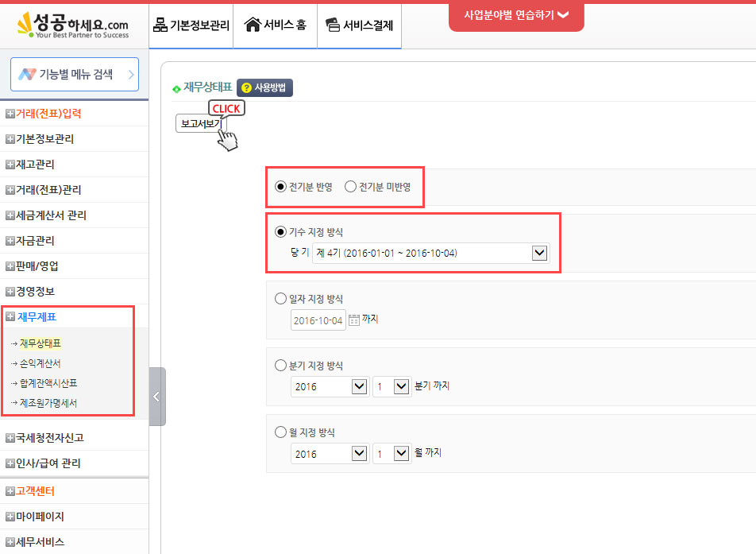This screenshot has height=554, width=756.
Task: Click the plus icon beside 거래(전표)입력
Action: (10, 114)
